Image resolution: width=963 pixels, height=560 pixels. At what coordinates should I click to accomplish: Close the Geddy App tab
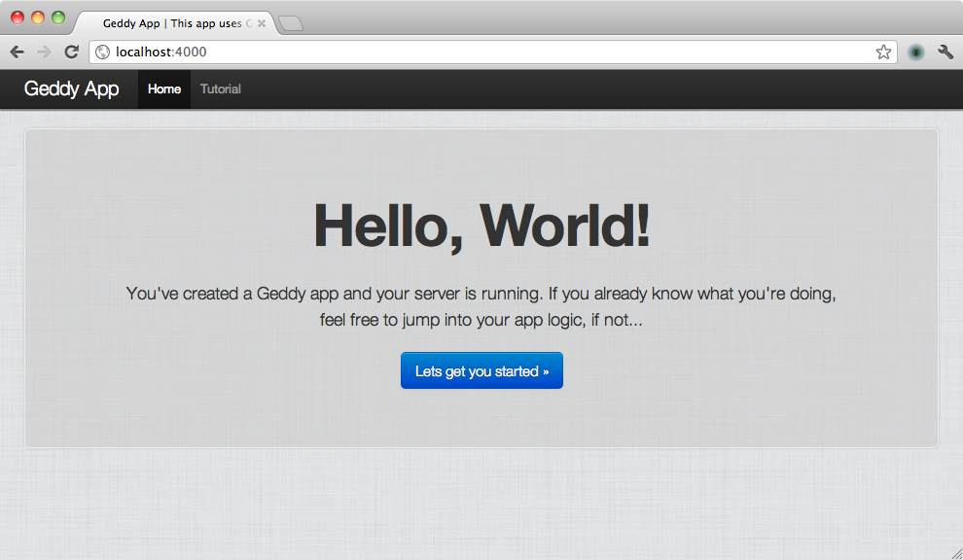click(262, 23)
